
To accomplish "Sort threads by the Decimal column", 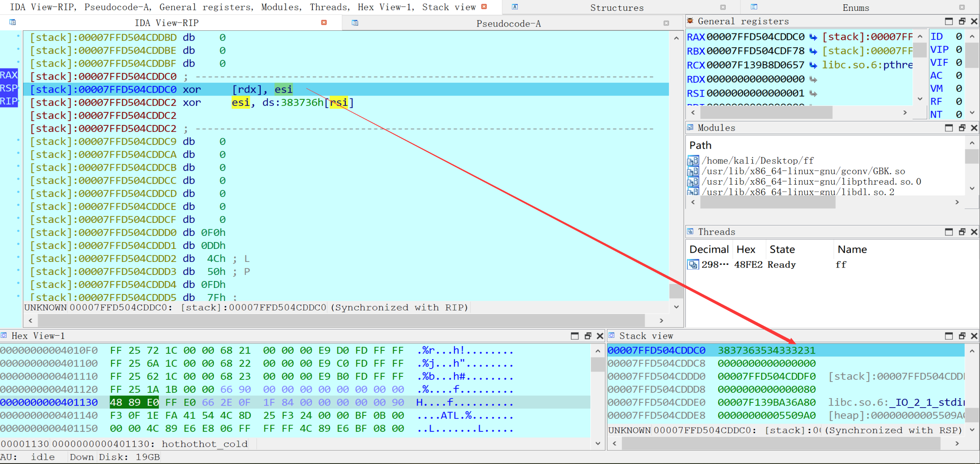I will point(709,249).
